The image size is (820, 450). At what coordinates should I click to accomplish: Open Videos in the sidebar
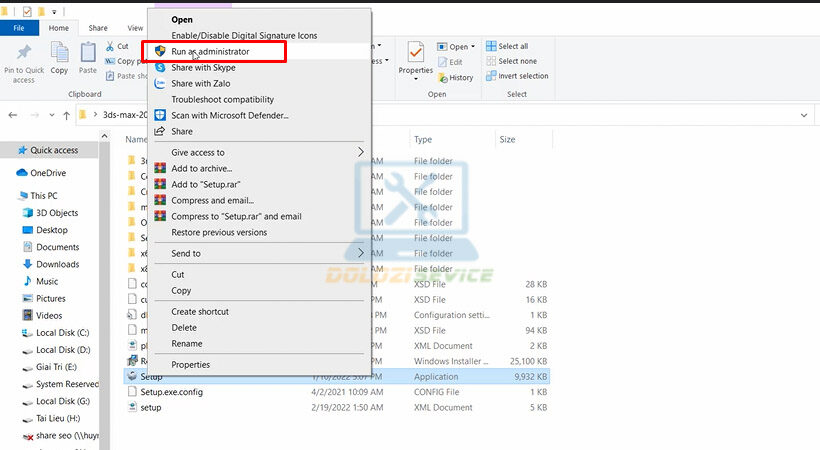click(42, 316)
